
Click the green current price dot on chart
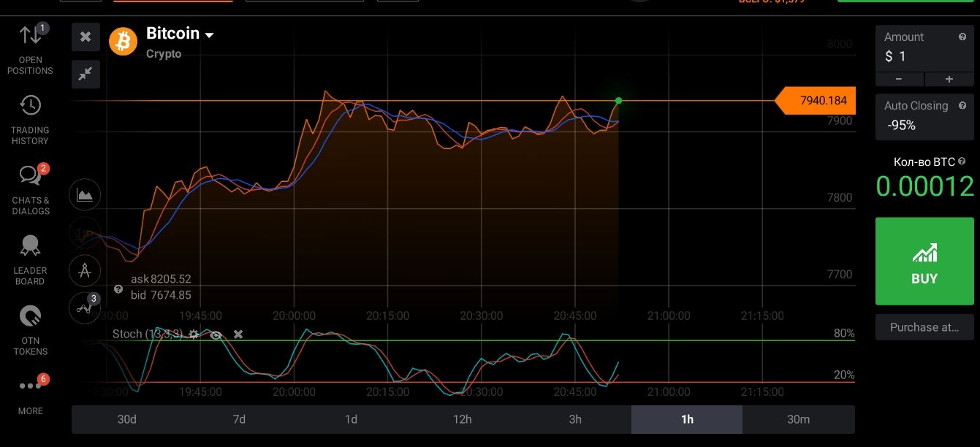click(619, 101)
